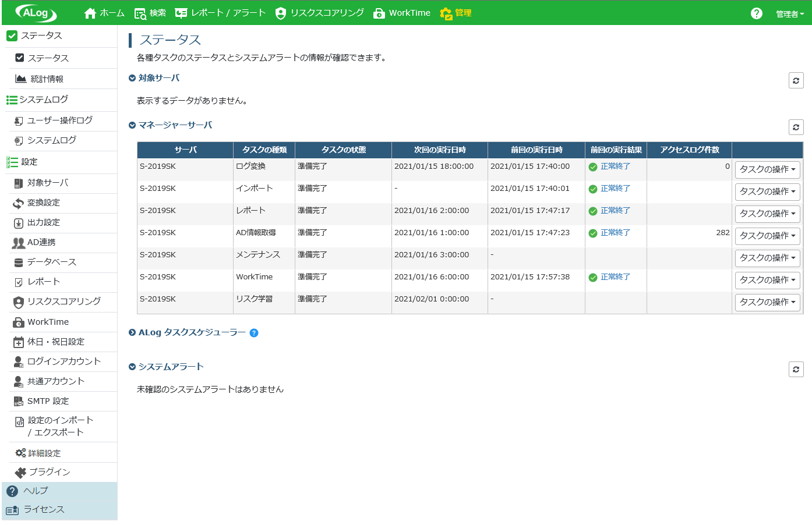Screen dimensions: 812x525
Task: Click the WorkTime lock icon in sidebar
Action: click(x=19, y=322)
